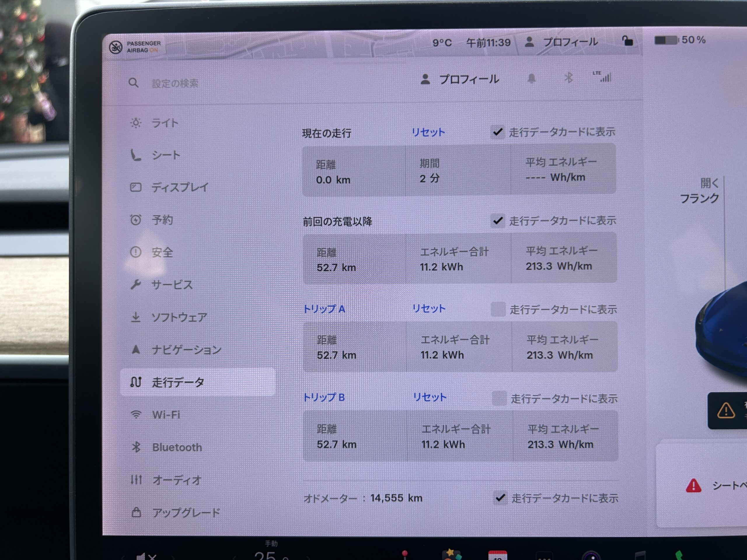Tap the LTE signal strength icon
This screenshot has height=560, width=747.
click(x=603, y=77)
